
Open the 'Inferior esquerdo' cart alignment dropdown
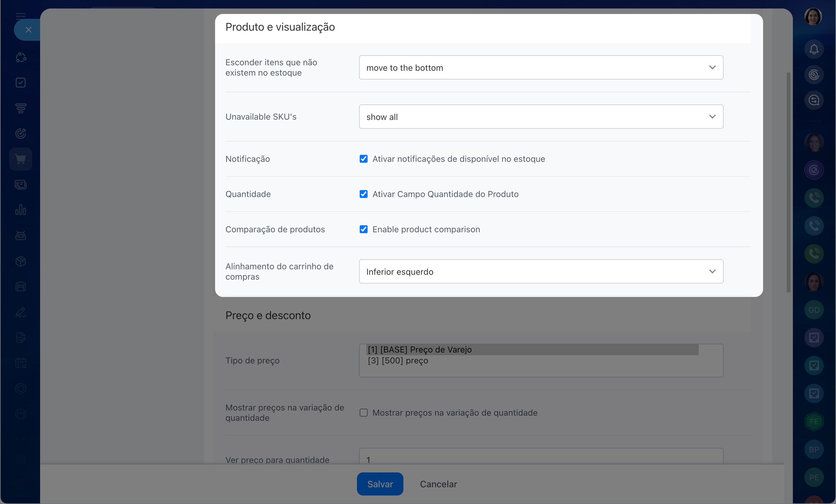(x=541, y=272)
